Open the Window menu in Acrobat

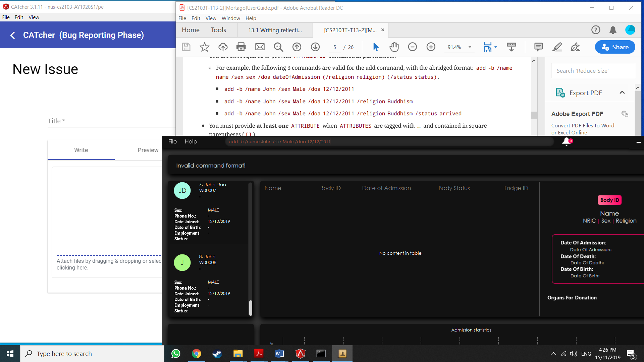230,18
